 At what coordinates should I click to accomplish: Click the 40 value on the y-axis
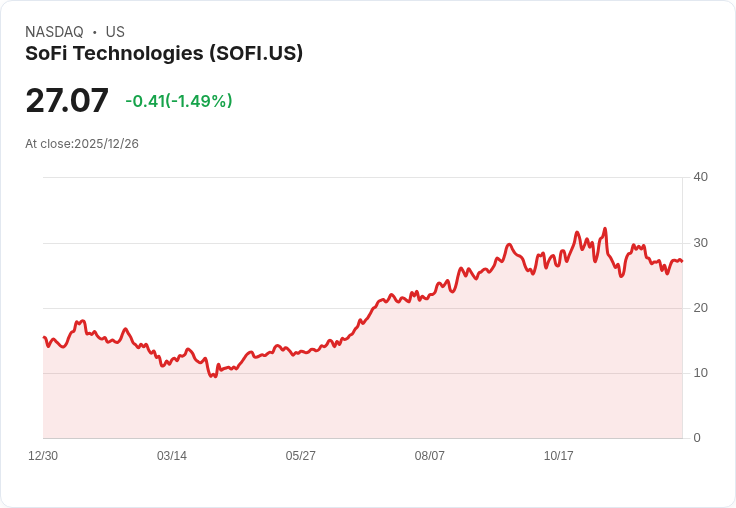(700, 177)
